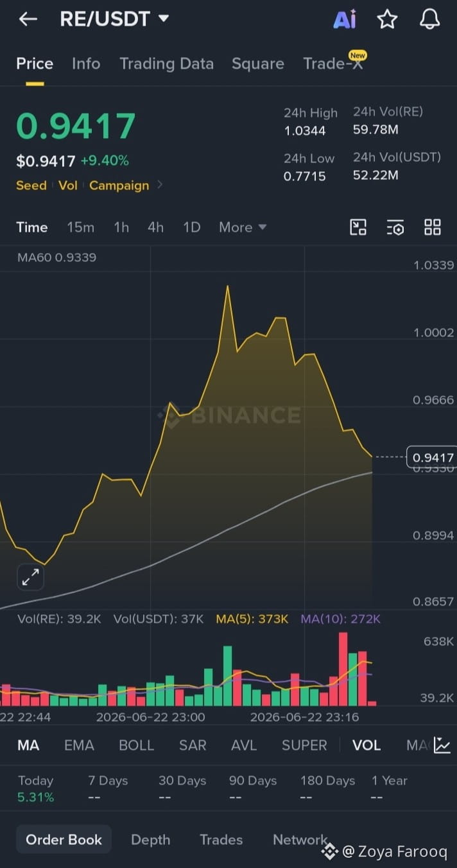The width and height of the screenshot is (457, 868).
Task: Select the 15m chart interval
Action: (x=80, y=227)
